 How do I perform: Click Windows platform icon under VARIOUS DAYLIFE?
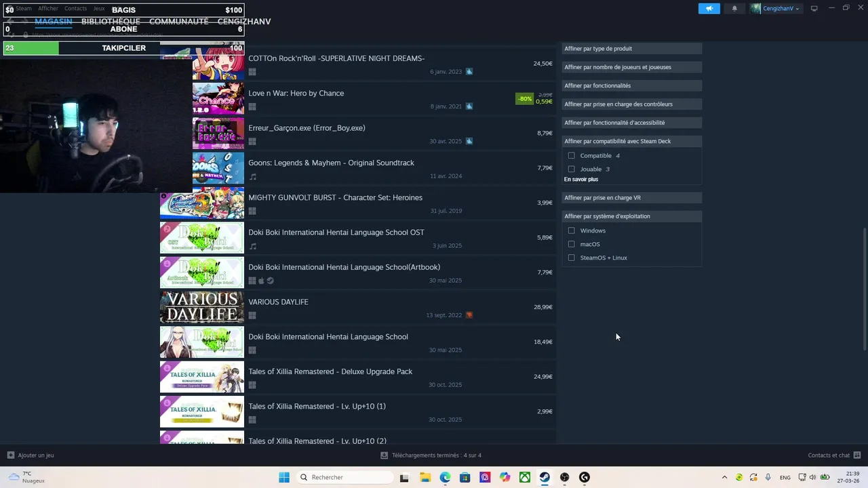252,315
